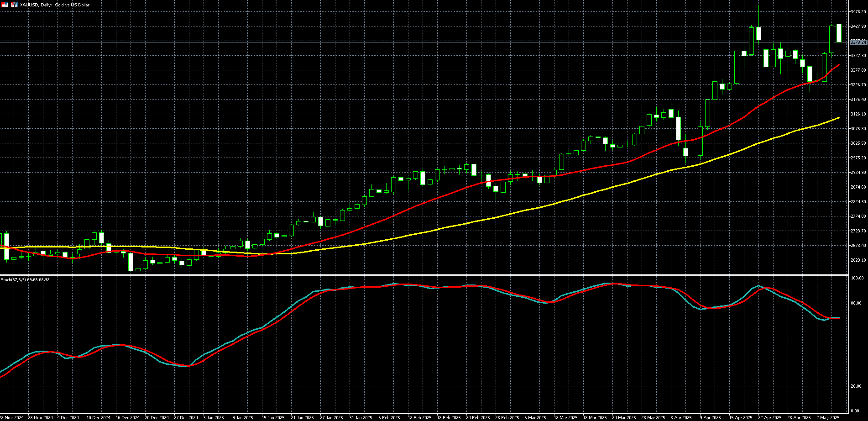The width and height of the screenshot is (868, 421).
Task: Click the Stoch(37,3,9) indicator label
Action: pyautogui.click(x=25, y=279)
